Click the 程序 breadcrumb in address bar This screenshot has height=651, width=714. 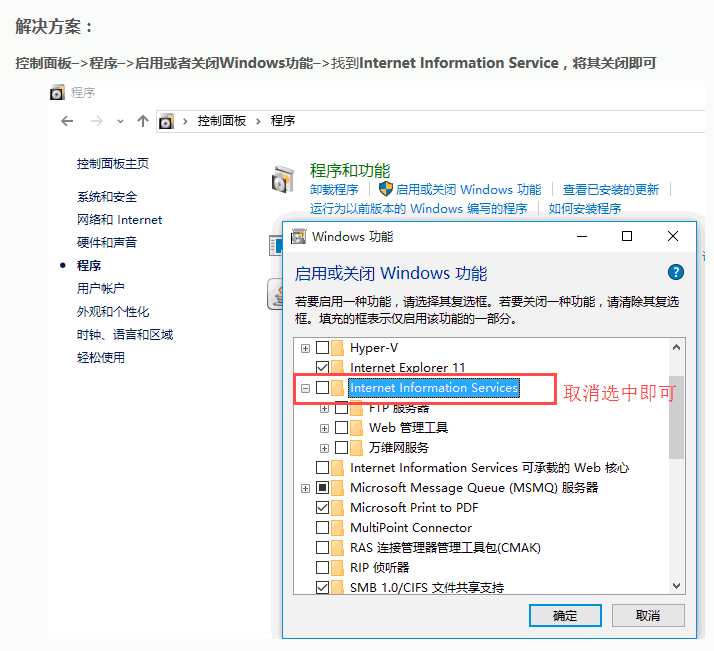[x=283, y=121]
